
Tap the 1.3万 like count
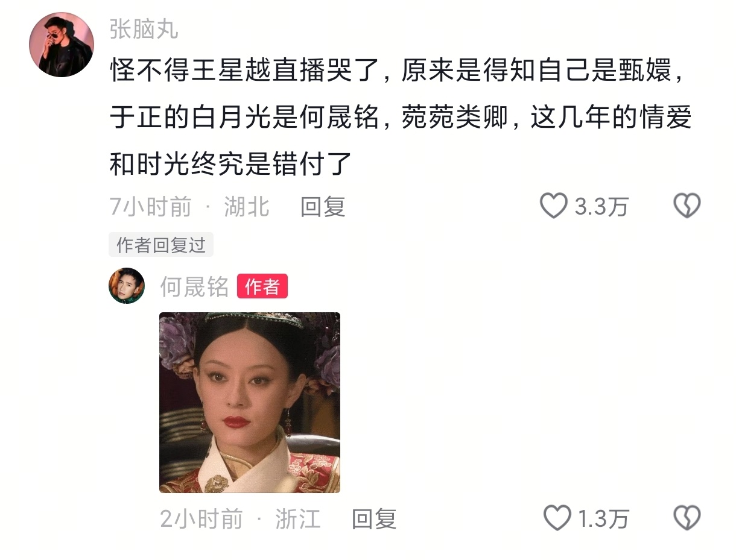(604, 518)
